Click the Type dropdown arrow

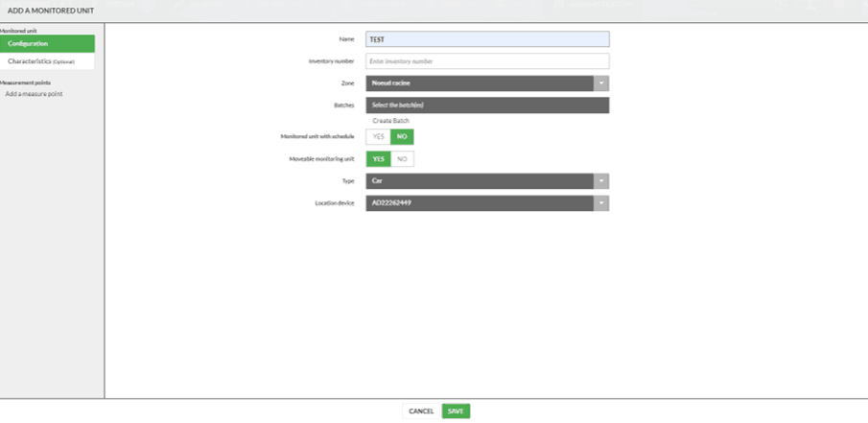click(x=601, y=181)
